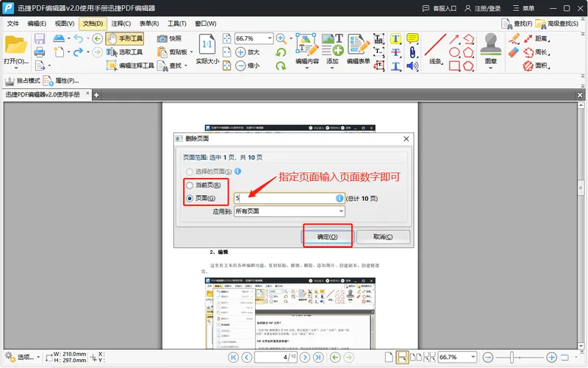
Task: Select the rectangle shape tool
Action: (x=454, y=66)
